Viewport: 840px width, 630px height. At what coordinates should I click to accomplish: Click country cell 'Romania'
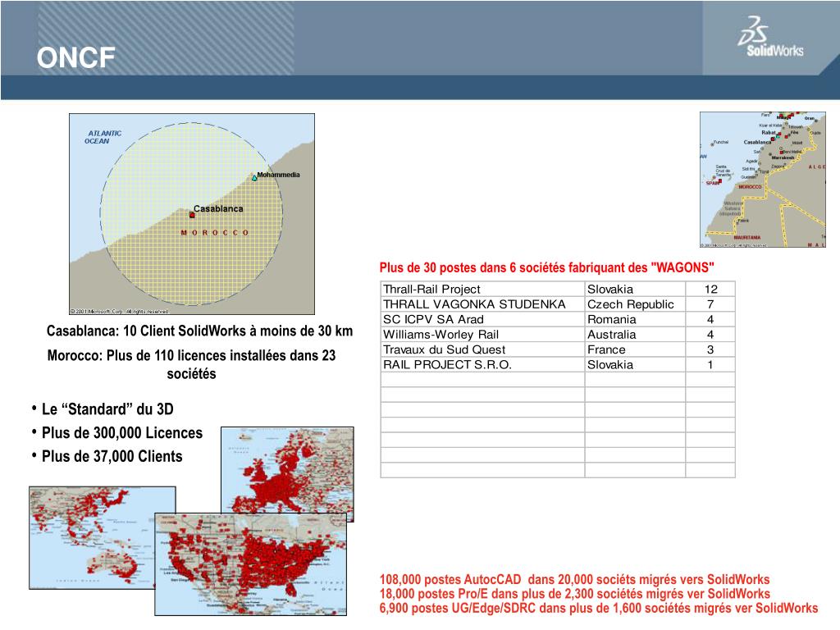click(x=636, y=319)
